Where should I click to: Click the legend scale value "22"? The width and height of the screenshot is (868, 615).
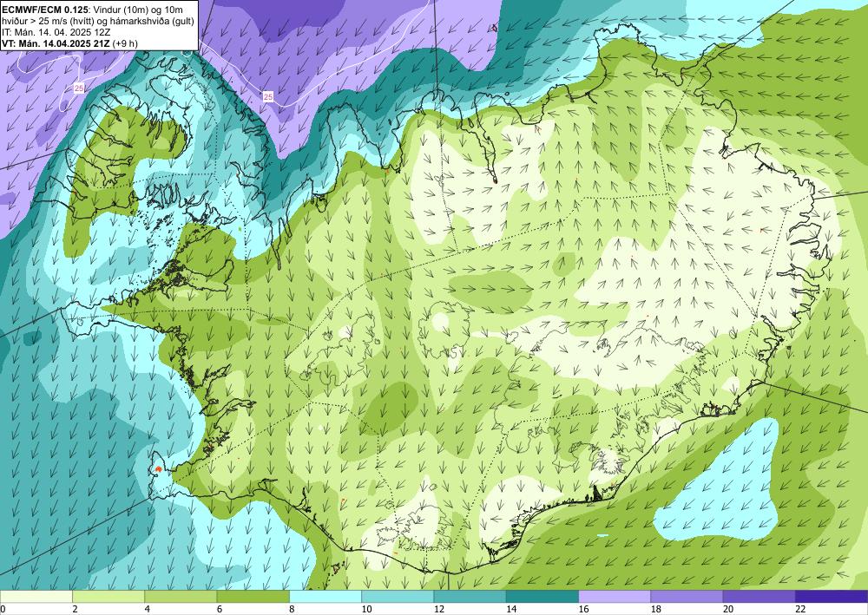(x=800, y=609)
